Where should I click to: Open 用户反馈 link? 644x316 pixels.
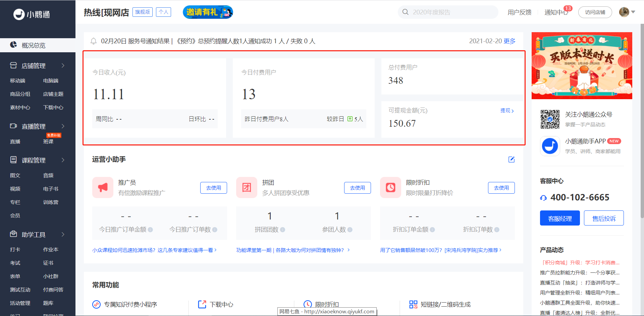point(520,12)
